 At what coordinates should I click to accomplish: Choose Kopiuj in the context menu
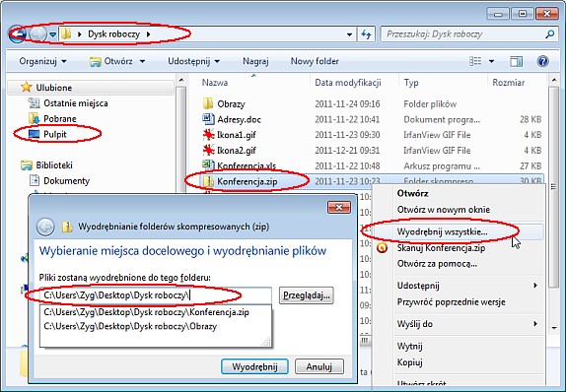409,362
